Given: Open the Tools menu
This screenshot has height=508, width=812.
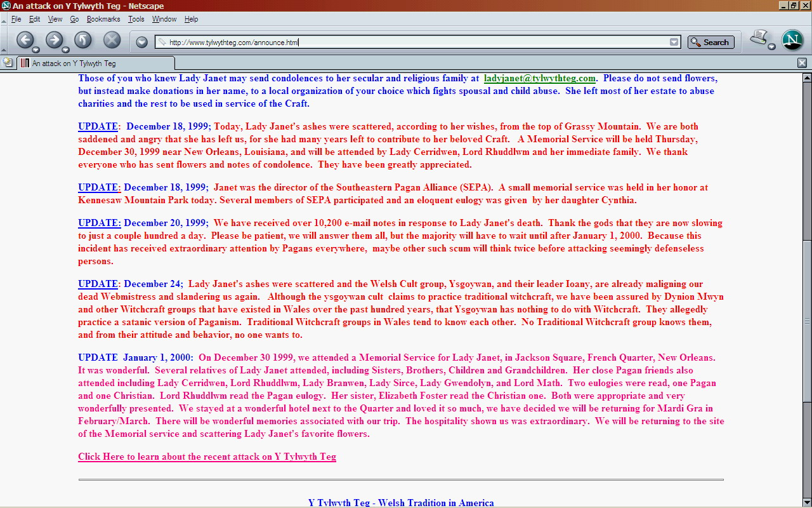Looking at the screenshot, I should click(x=136, y=19).
